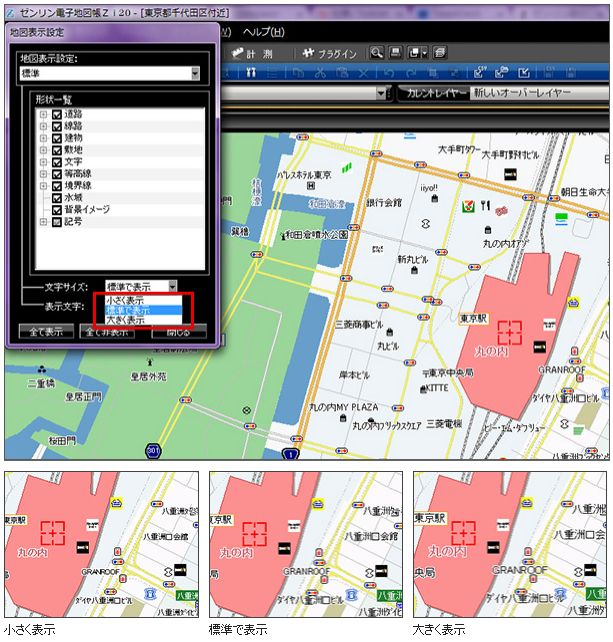Image resolution: width=613 pixels, height=642 pixels.
Task: Expand the 道路 tree node
Action: click(x=43, y=115)
